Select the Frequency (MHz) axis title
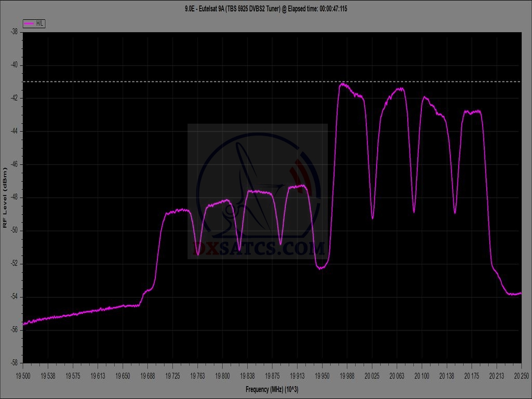This screenshot has width=532, height=399. point(272,389)
